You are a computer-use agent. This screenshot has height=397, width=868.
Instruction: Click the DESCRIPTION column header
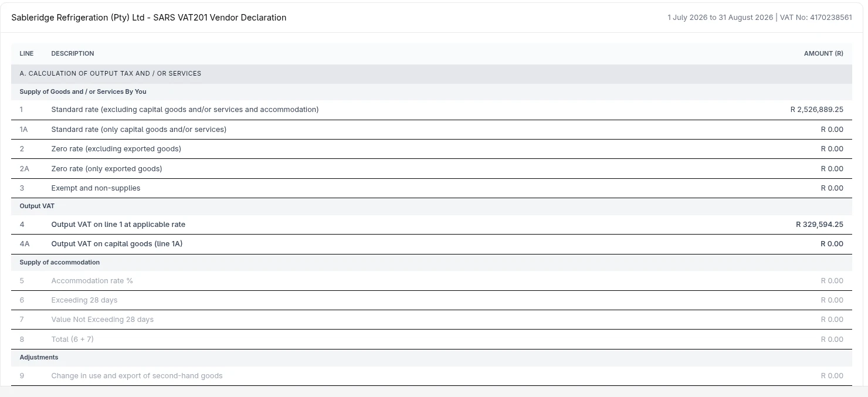(x=73, y=53)
